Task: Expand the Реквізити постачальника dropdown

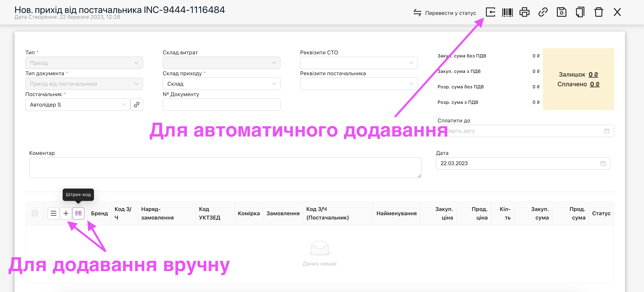Action: [x=358, y=84]
